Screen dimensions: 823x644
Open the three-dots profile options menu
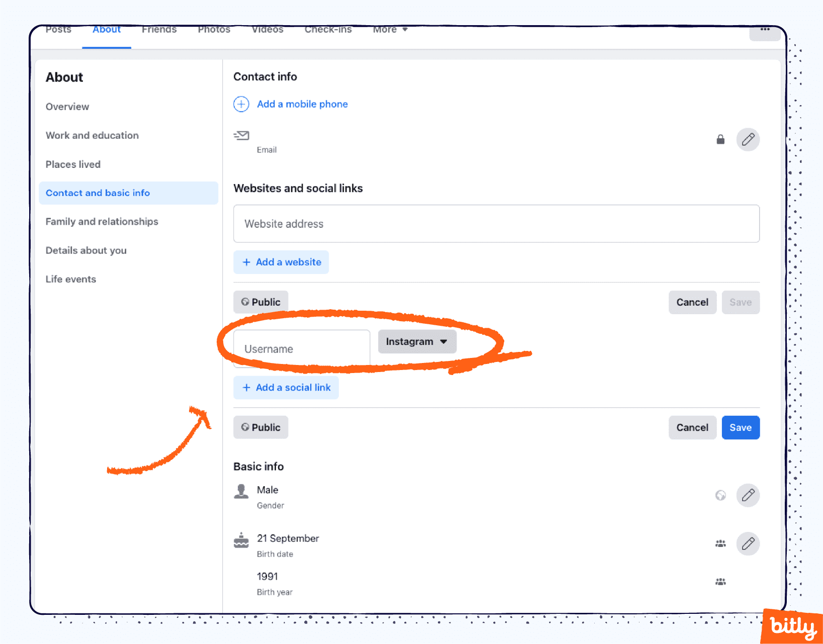pos(765,31)
